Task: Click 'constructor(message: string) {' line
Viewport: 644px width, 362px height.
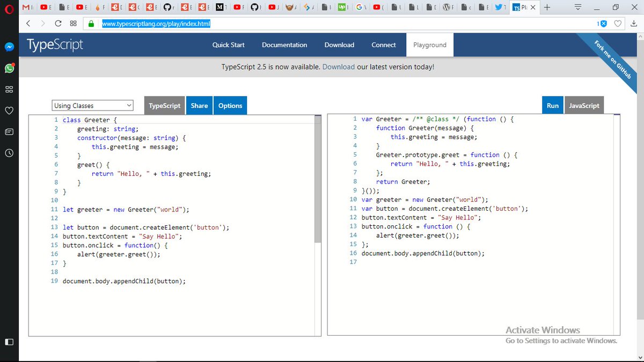Action: pos(131,138)
